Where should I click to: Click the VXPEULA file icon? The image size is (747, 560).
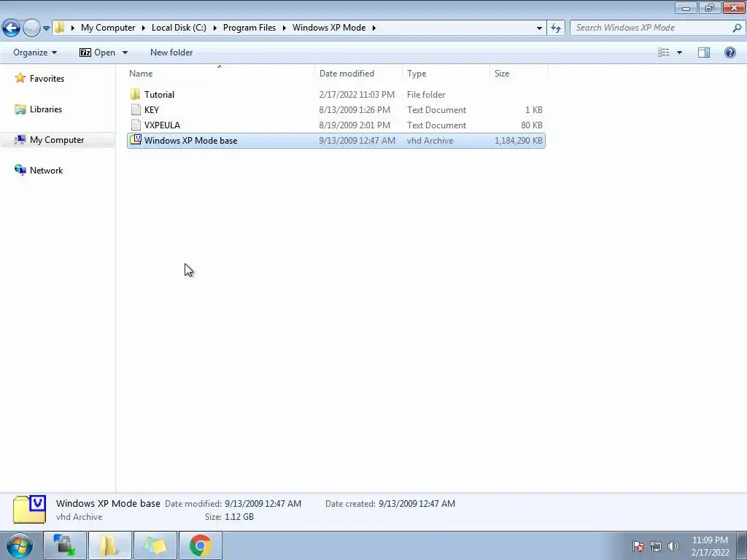136,125
